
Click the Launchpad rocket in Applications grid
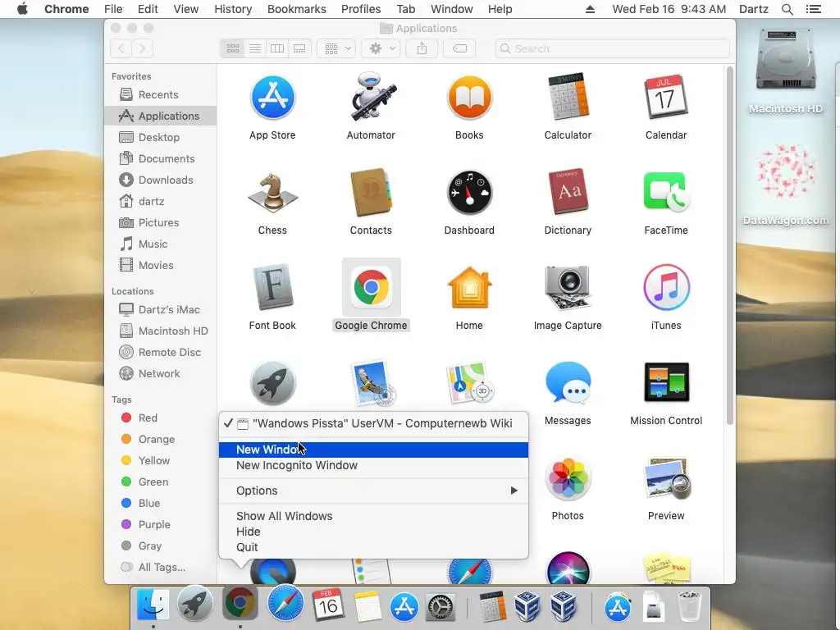click(272, 383)
